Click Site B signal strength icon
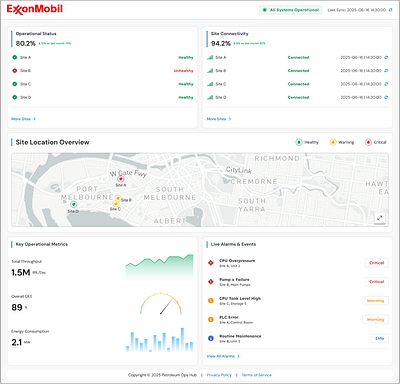Screen dimensions: 400x384 pyautogui.click(x=210, y=71)
